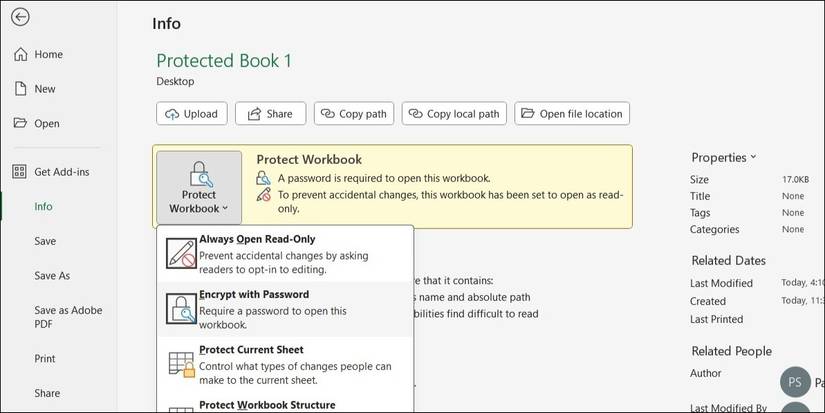This screenshot has width=825, height=413.
Task: Click the PS author avatar
Action: pyautogui.click(x=795, y=381)
